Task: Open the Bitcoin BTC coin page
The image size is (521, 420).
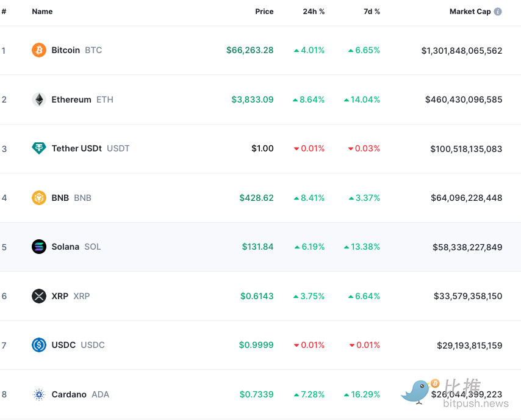Action: [x=66, y=50]
